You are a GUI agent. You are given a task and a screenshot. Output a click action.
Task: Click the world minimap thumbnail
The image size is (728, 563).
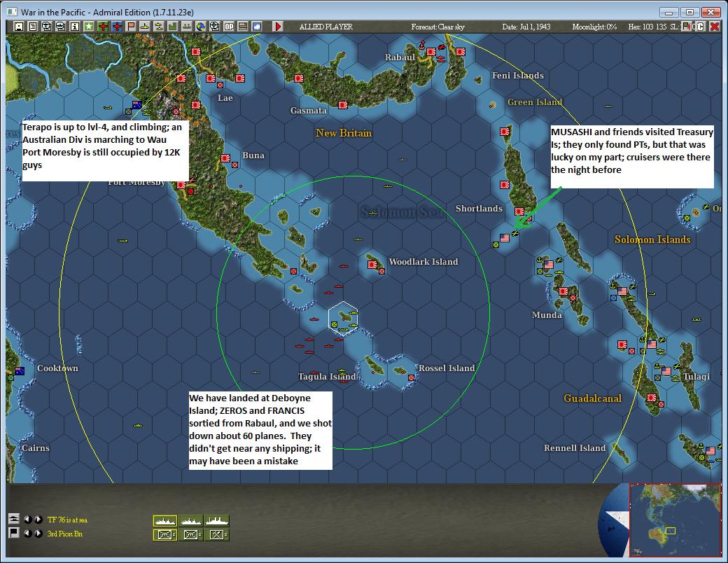[x=675, y=520]
